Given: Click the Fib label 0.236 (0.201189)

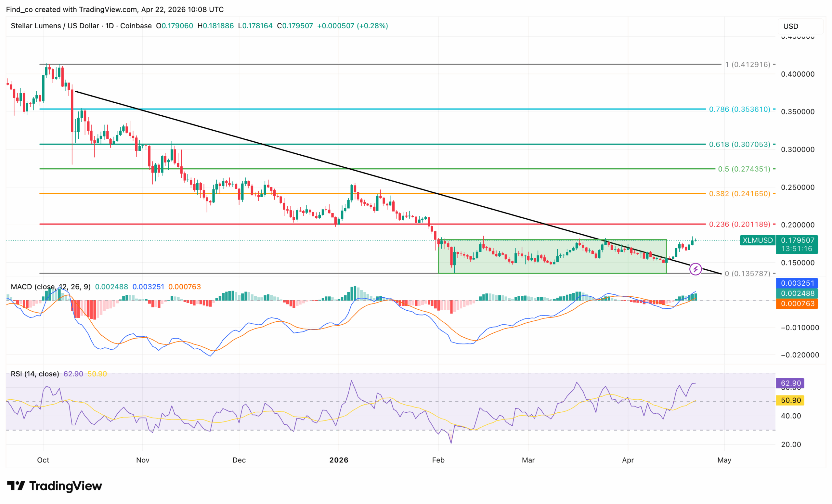Looking at the screenshot, I should pos(739,224).
